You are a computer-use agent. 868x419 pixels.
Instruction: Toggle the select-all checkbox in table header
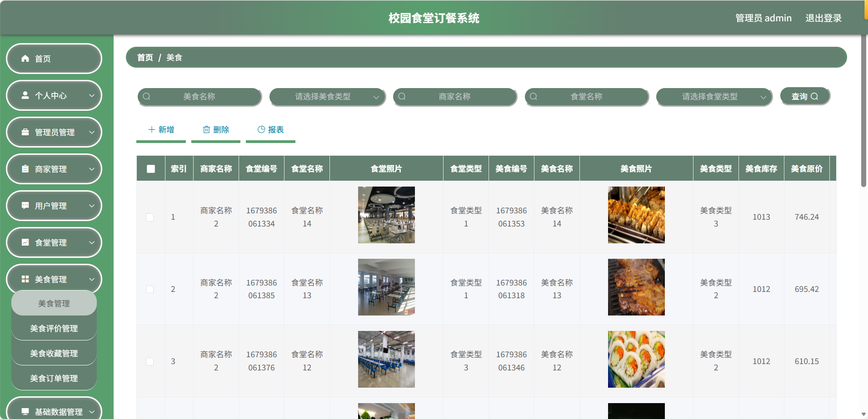(151, 169)
